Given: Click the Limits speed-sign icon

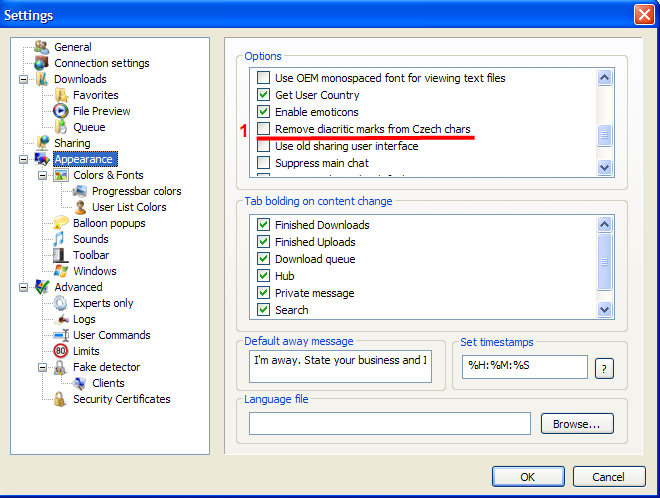Looking at the screenshot, I should [x=61, y=351].
